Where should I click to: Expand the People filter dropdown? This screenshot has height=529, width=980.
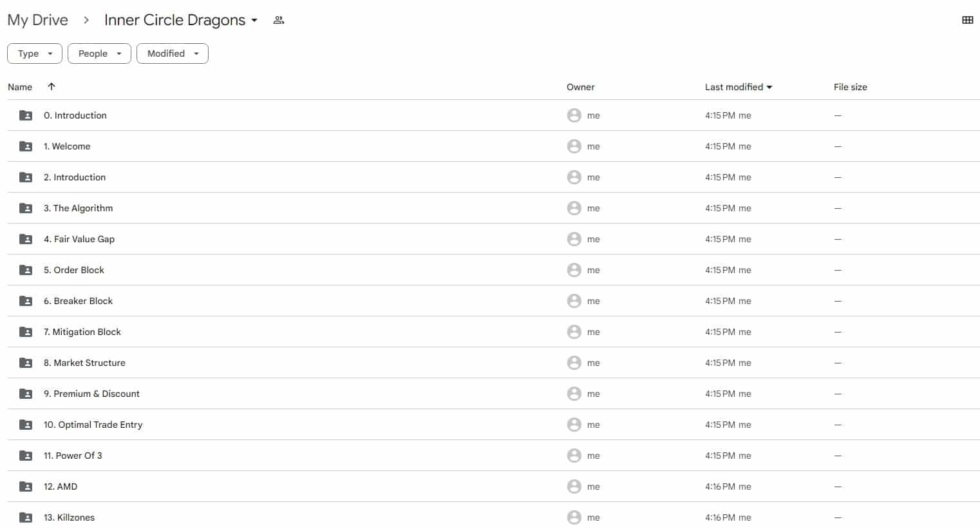coord(99,53)
